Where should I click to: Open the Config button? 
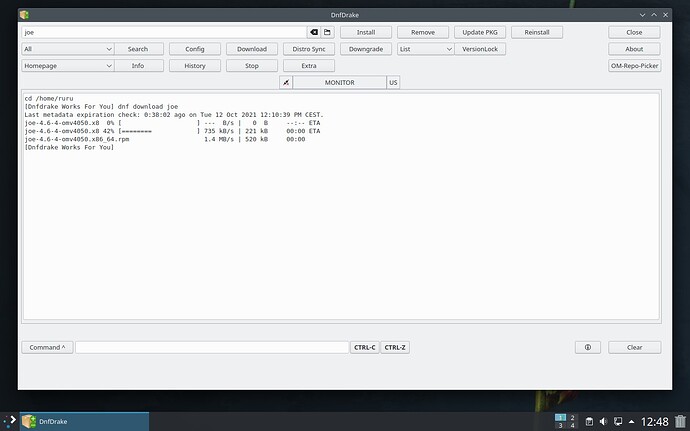point(195,49)
